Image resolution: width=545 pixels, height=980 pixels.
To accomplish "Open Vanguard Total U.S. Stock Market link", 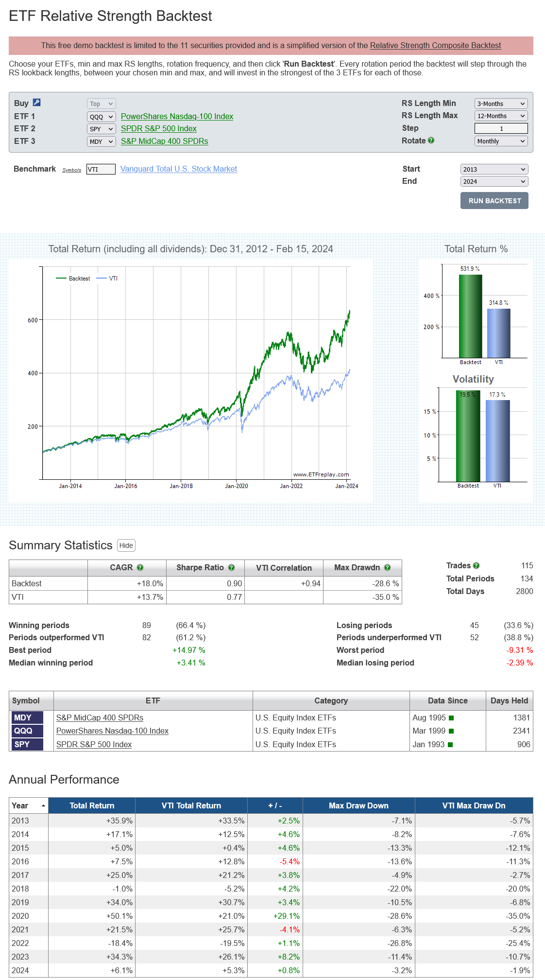I will (179, 169).
